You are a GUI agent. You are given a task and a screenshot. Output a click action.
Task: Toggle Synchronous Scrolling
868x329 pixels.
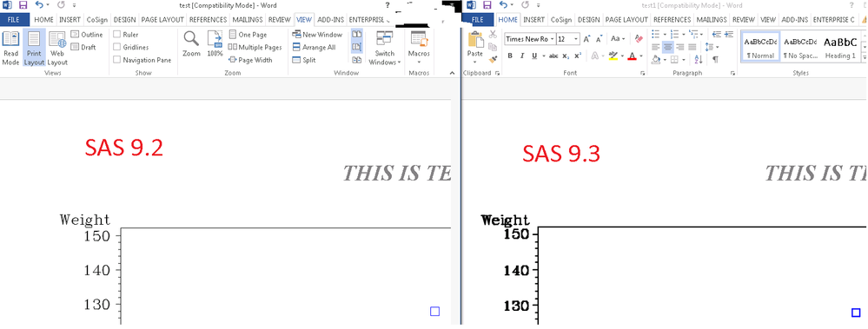coord(356,47)
